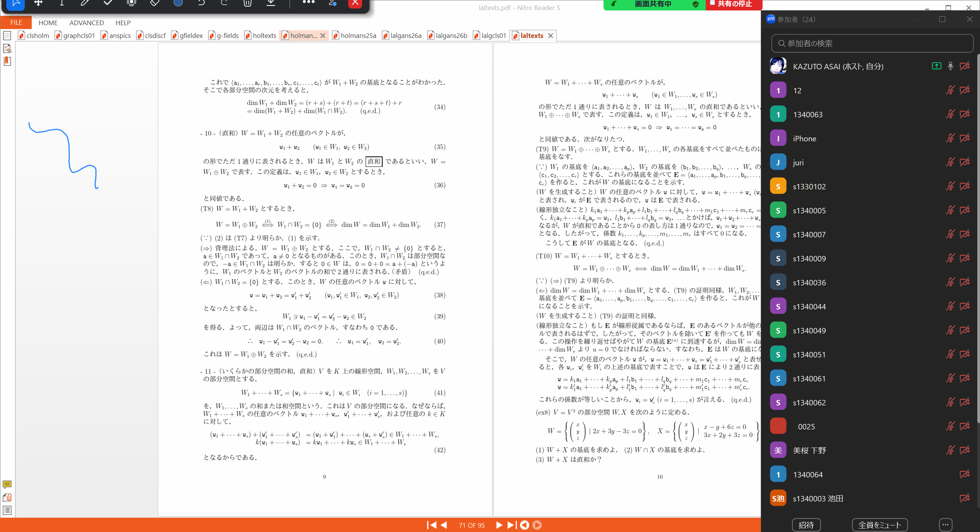Open more annotation options (three dots)

(308, 2)
